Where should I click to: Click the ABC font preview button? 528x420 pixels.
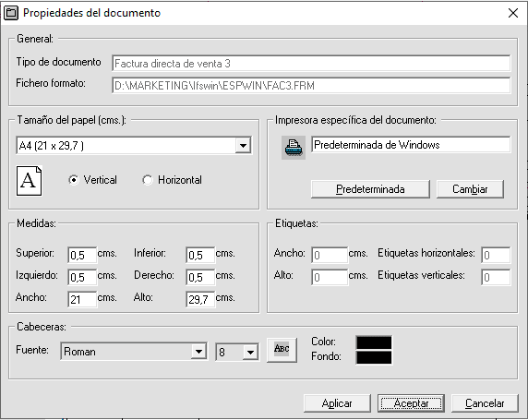282,350
